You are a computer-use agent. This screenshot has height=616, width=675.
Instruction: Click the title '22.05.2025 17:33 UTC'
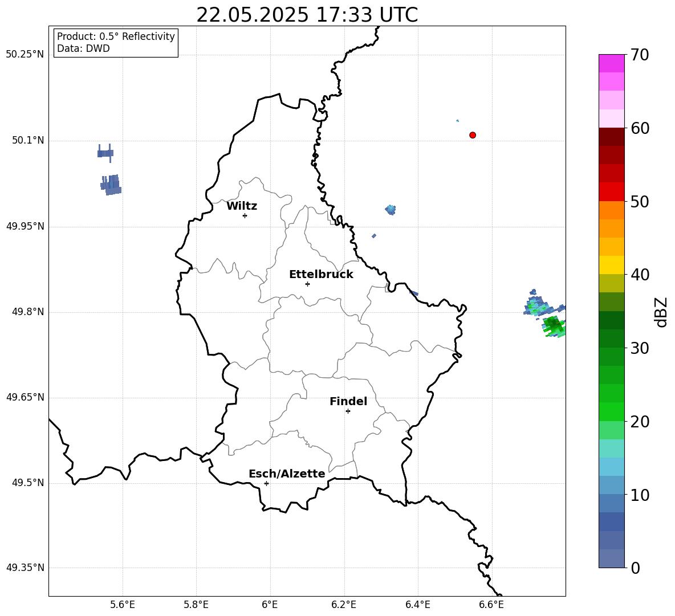(x=307, y=15)
